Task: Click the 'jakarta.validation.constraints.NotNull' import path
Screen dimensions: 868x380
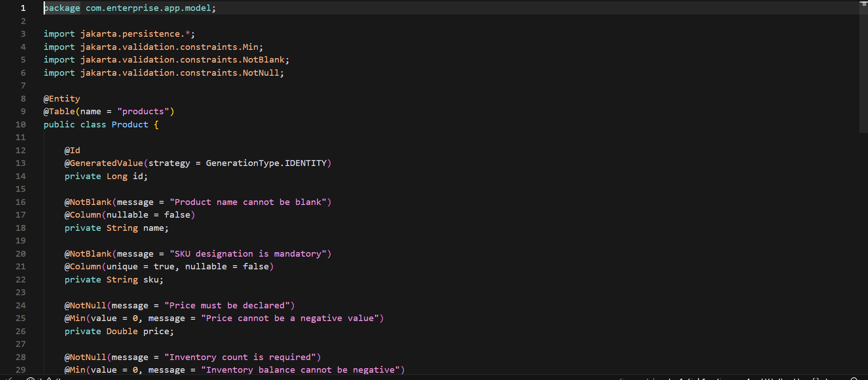Action: pyautogui.click(x=180, y=73)
